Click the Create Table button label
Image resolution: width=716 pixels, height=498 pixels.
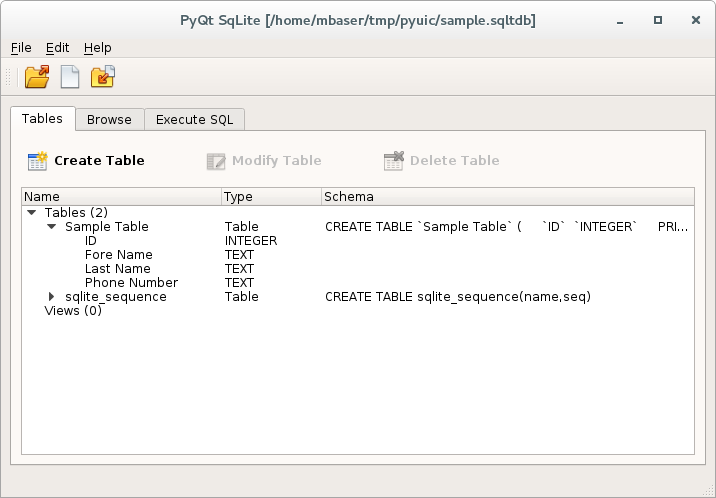click(100, 161)
